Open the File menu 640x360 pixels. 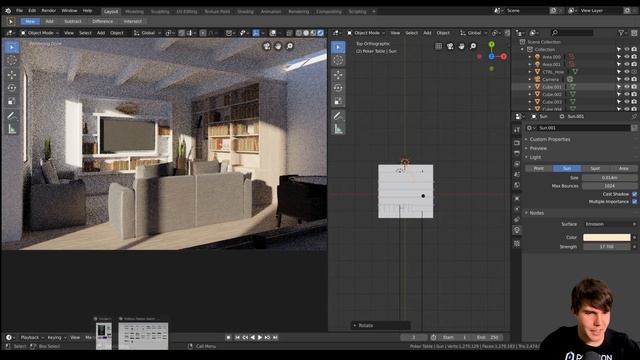19,11
